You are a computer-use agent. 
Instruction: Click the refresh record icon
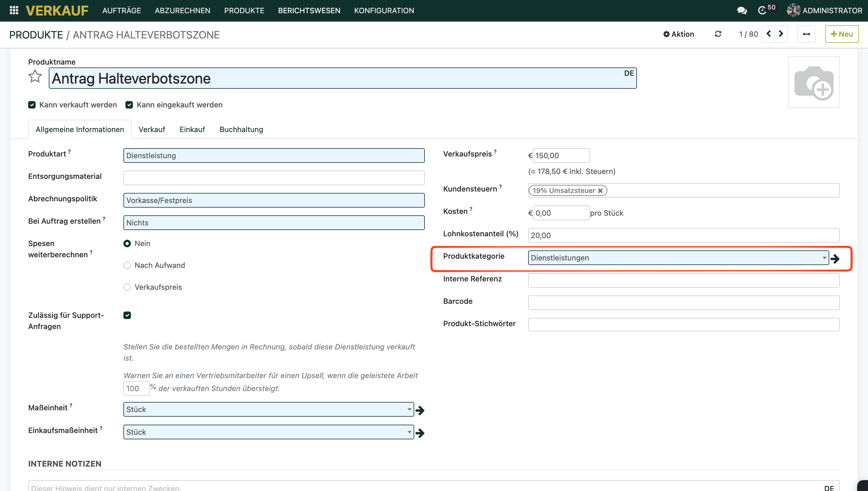tap(718, 34)
